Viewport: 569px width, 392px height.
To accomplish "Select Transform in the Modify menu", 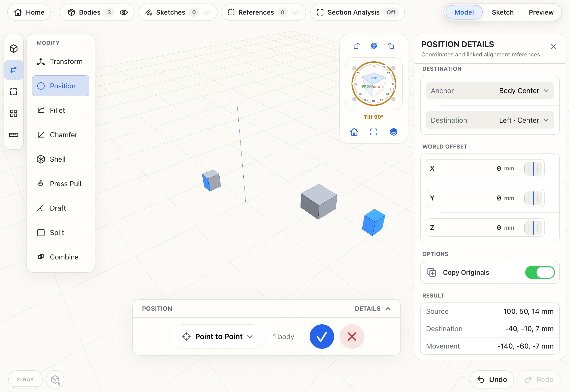I will [x=60, y=61].
